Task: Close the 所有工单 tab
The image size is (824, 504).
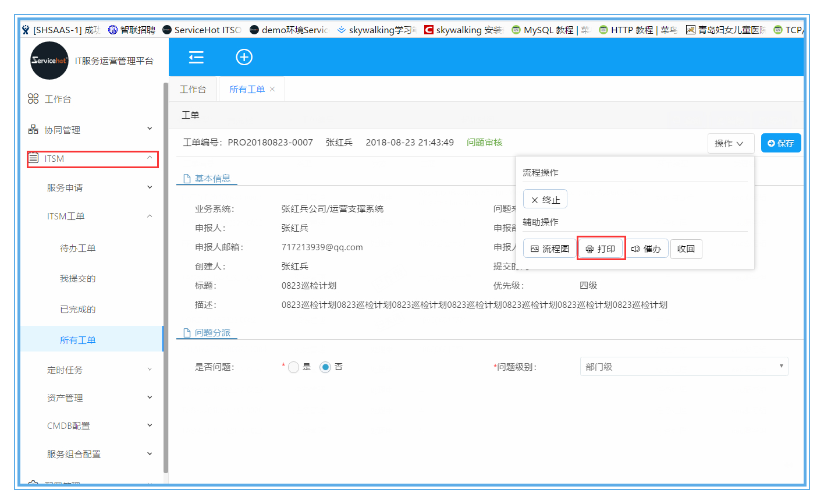Action: click(272, 89)
